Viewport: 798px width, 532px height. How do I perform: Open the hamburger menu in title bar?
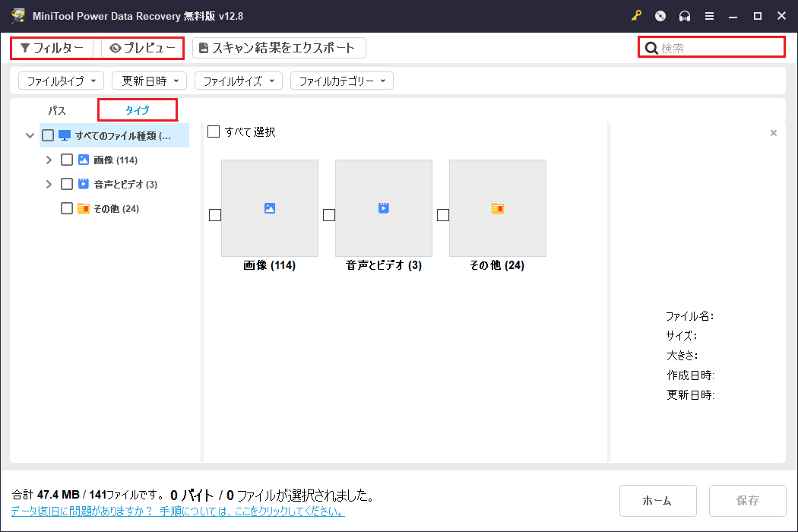pos(709,15)
